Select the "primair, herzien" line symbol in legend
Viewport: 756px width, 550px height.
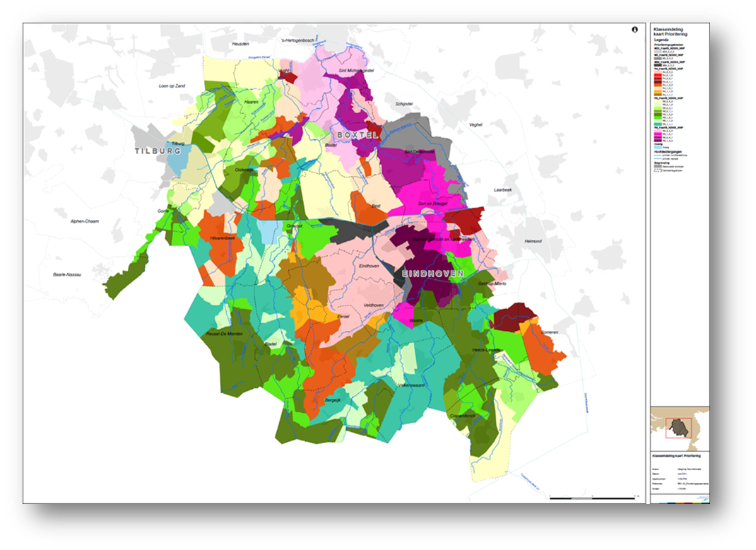click(x=658, y=158)
